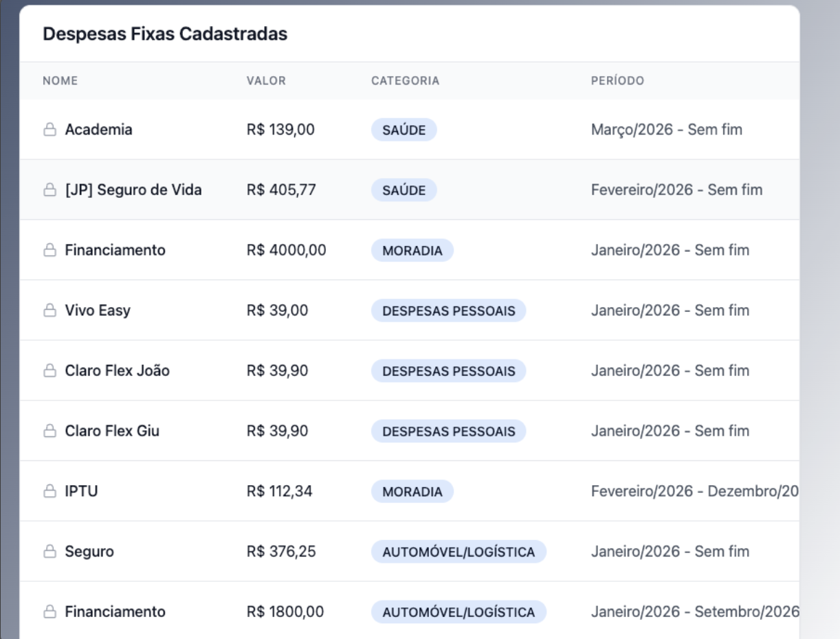This screenshot has width=840, height=639.
Task: Click the R$ 405,77 value cell
Action: (281, 190)
